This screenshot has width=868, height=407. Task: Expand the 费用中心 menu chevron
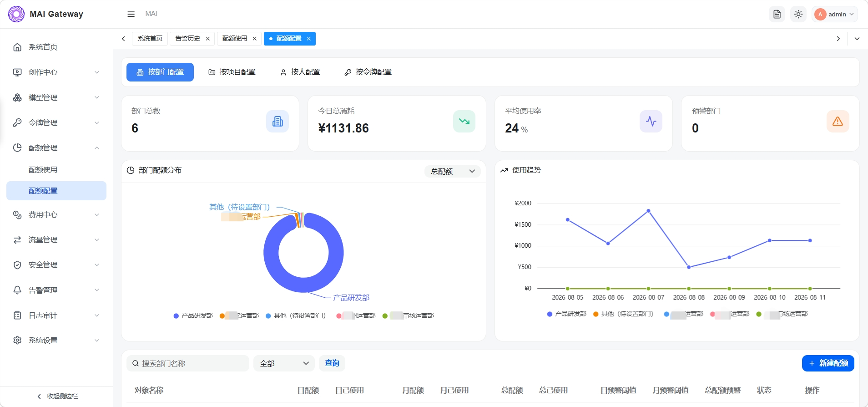[x=97, y=215]
